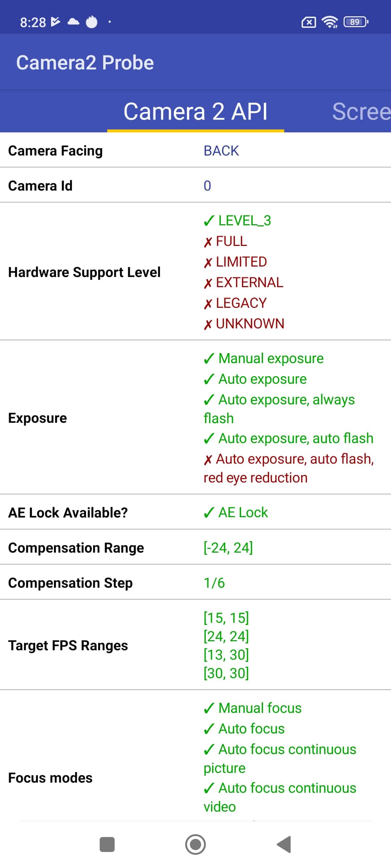Tap the checkmark beside Manual focus

coord(209,708)
